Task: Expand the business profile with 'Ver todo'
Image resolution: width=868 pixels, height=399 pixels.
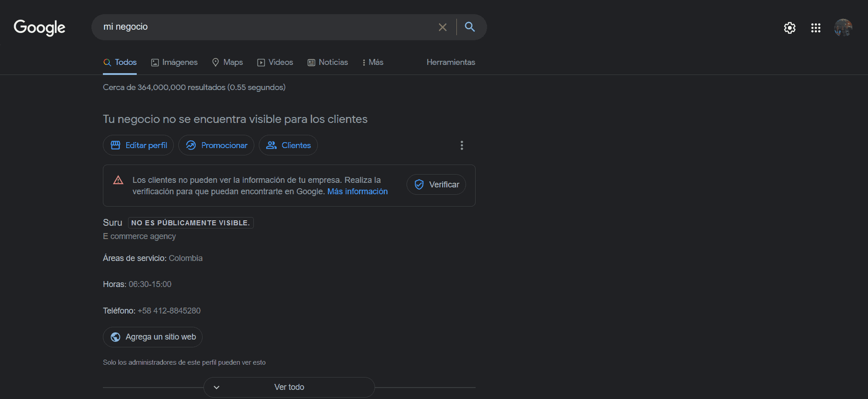Action: (289, 387)
